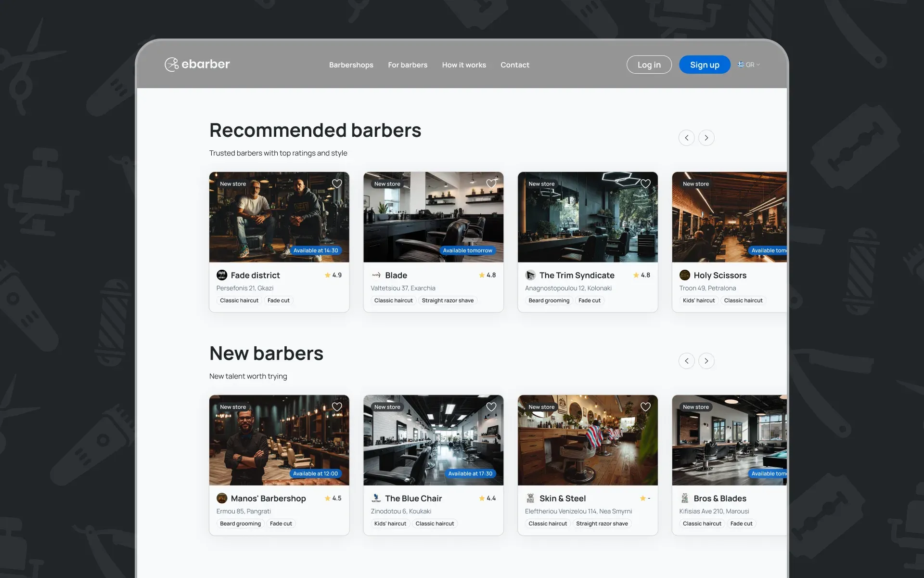
Task: Click Manos' Barbershop logo icon
Action: [x=222, y=498]
